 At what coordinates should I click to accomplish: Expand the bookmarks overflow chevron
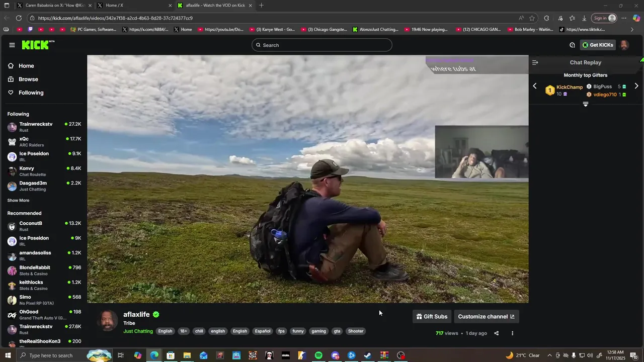(x=632, y=30)
